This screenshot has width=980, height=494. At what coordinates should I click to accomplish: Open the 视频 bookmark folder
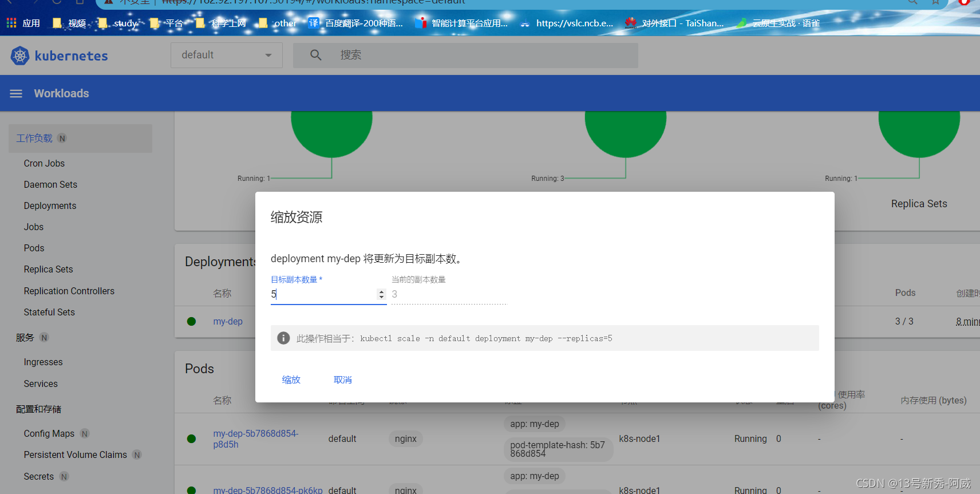(x=69, y=23)
